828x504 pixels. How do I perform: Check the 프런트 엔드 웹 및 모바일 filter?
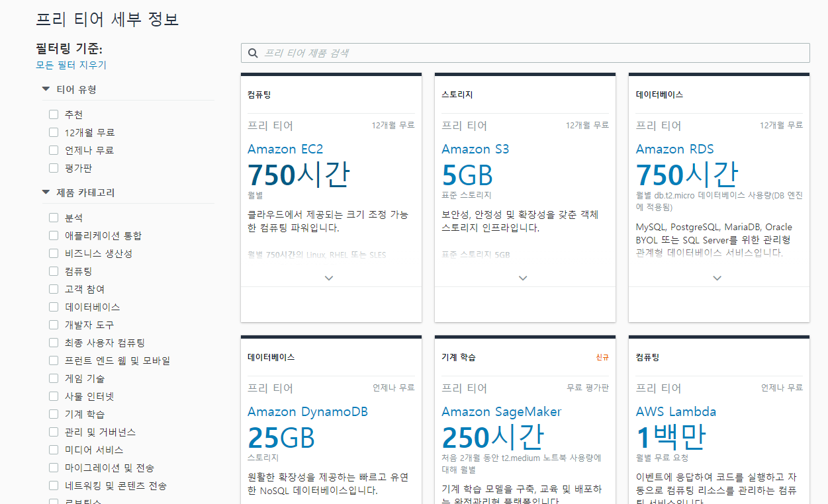(54, 360)
